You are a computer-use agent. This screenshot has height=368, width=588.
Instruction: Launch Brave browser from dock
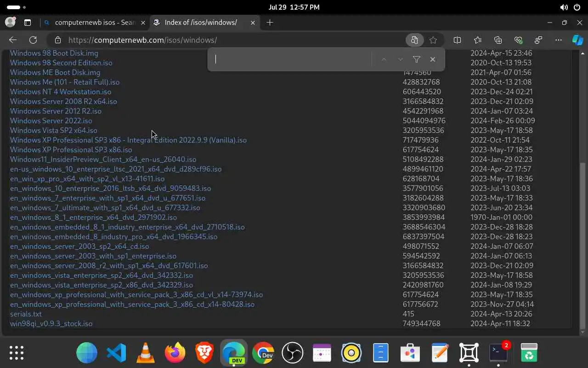click(204, 353)
